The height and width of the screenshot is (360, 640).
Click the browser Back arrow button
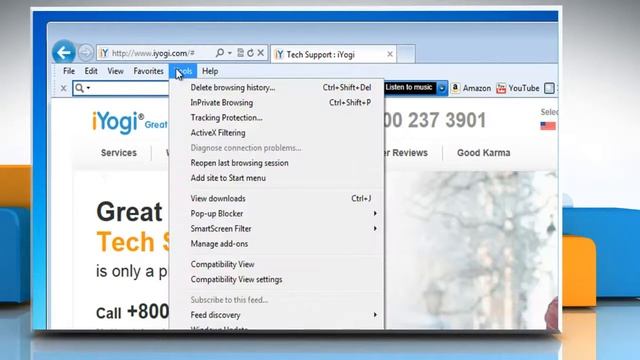(x=64, y=52)
